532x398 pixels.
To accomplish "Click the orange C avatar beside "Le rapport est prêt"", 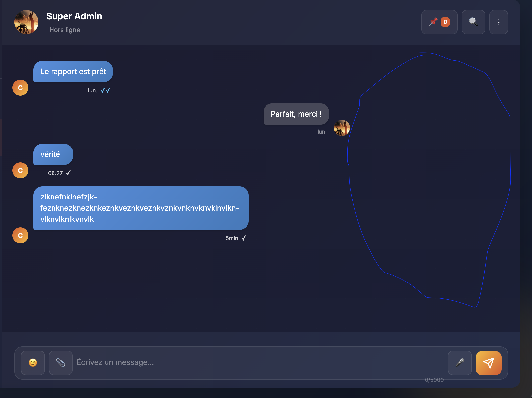I will 20,88.
